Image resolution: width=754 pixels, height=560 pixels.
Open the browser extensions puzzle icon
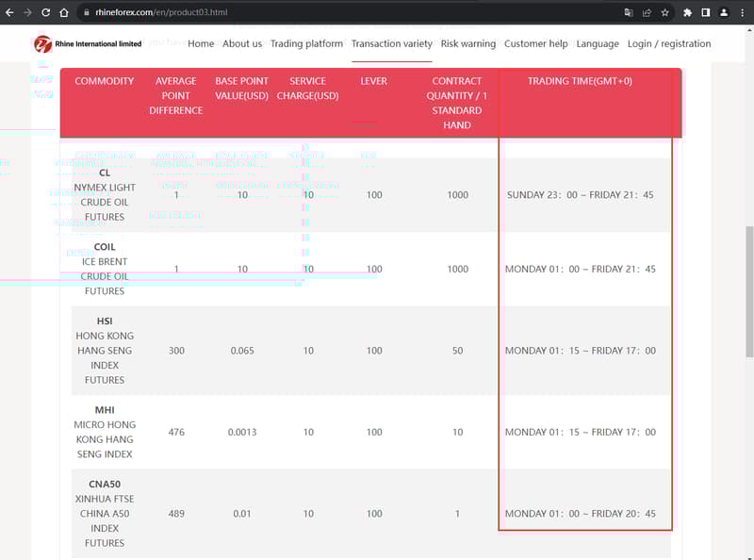click(688, 13)
